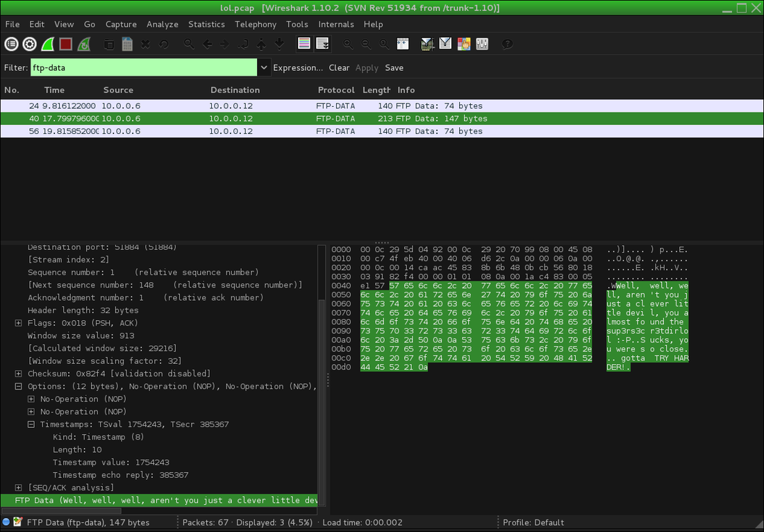Viewport: 764px width, 532px height.
Task: Open the Telephony menu
Action: pyautogui.click(x=256, y=24)
